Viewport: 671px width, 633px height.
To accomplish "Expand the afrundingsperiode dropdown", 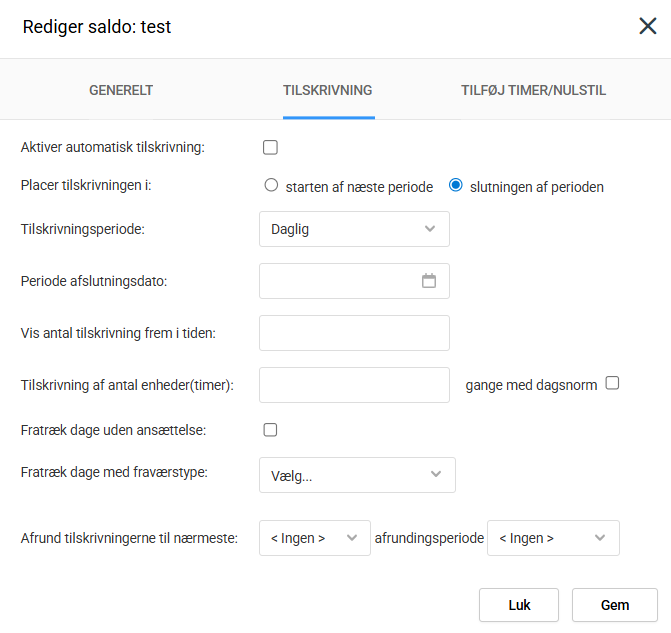I will pyautogui.click(x=552, y=538).
